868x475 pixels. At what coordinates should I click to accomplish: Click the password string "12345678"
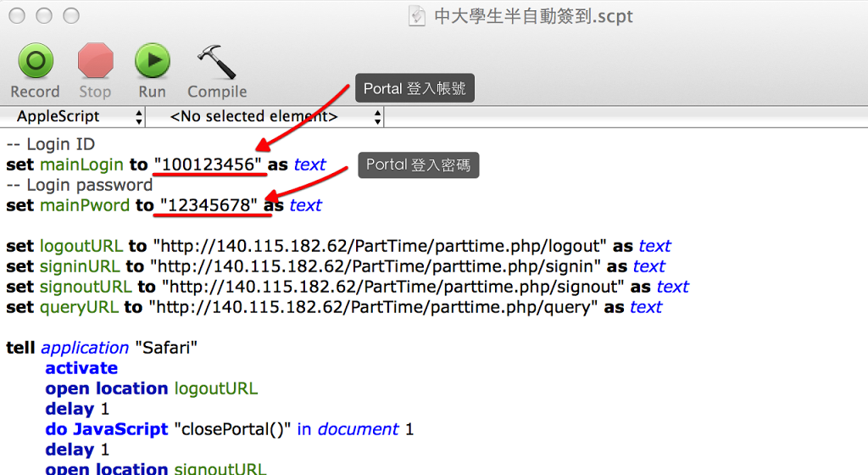[x=209, y=205]
